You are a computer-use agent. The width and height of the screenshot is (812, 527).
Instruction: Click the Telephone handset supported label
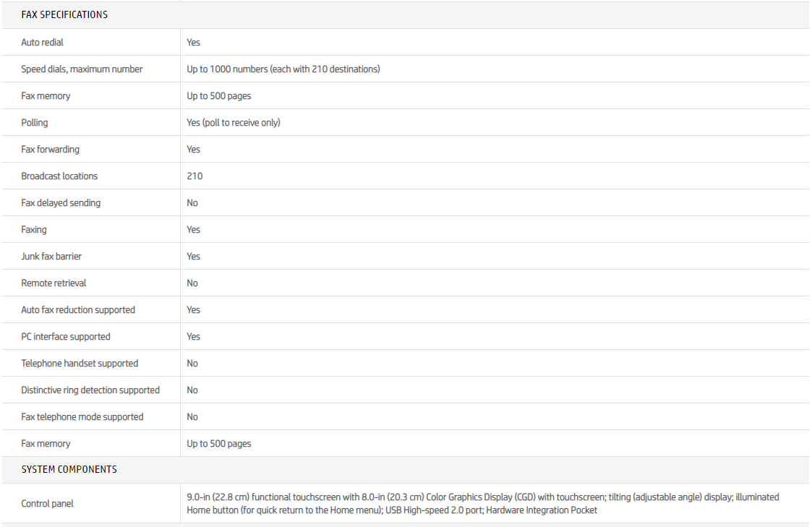click(80, 364)
